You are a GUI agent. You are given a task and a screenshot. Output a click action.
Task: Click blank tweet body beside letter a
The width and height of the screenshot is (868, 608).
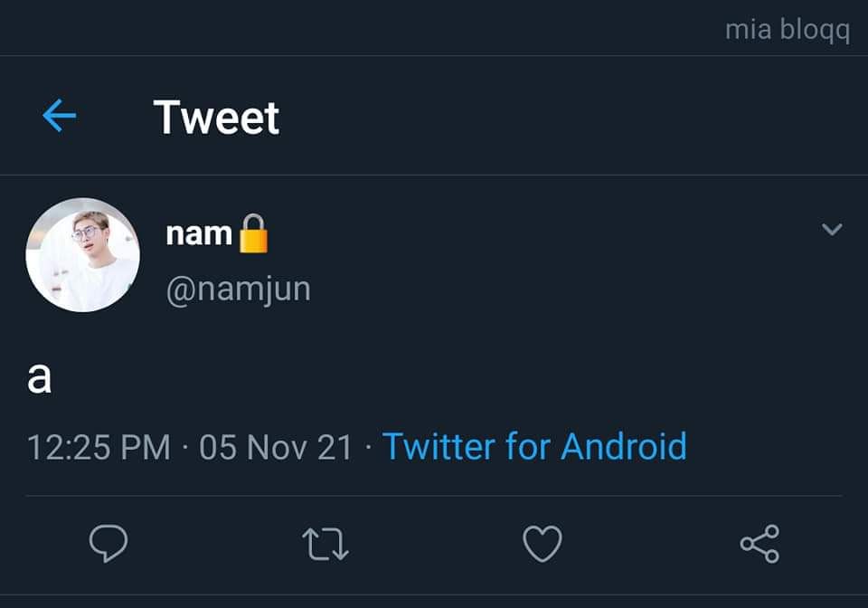(x=443, y=377)
